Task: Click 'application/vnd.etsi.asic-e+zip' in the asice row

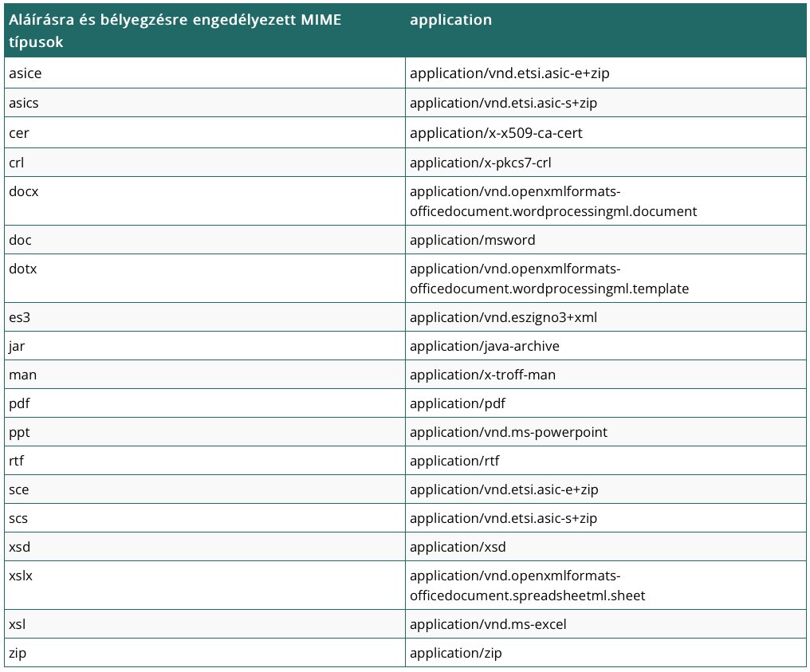Action: click(509, 73)
